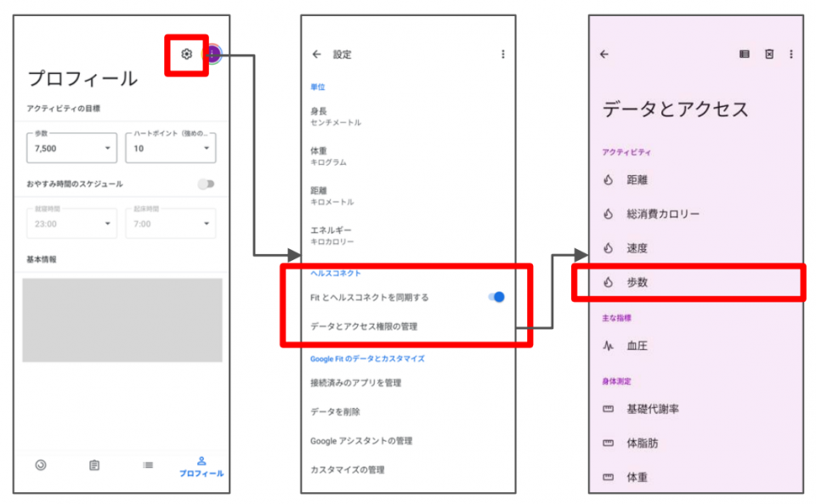816x504 pixels.
Task: Open the journal clipboard tab icon
Action: [94, 465]
